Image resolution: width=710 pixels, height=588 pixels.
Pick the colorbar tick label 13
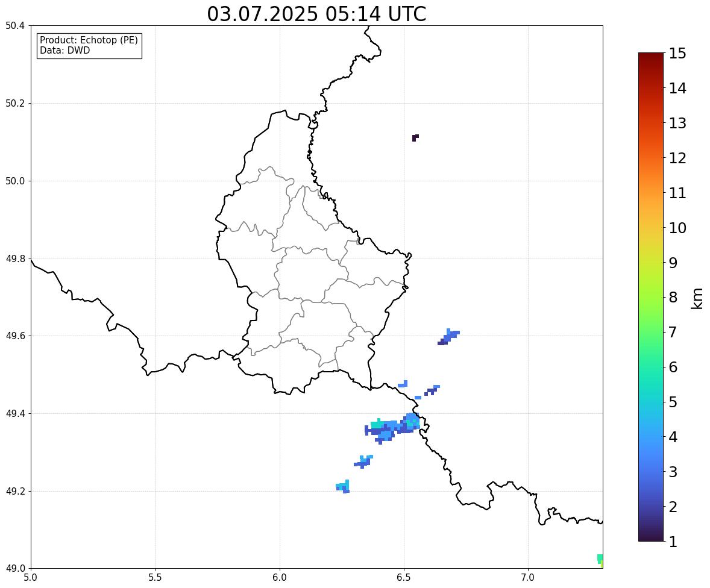click(x=677, y=123)
